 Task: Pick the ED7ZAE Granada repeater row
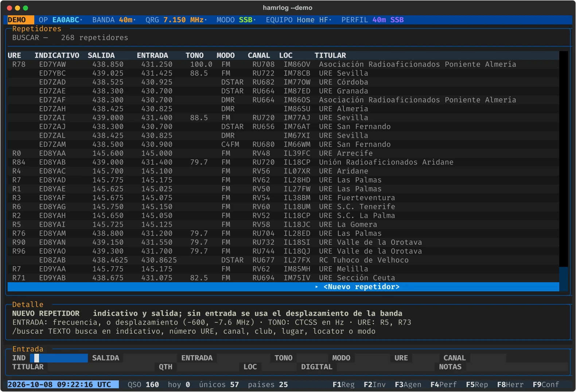coord(283,91)
